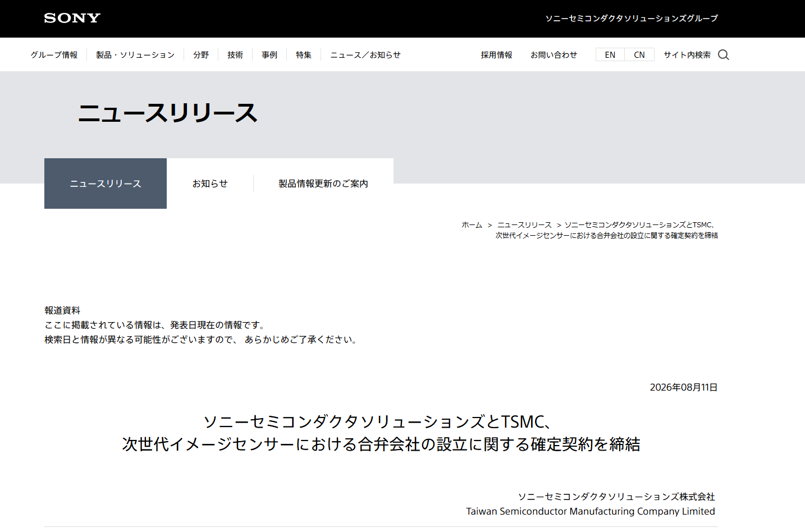Click the SONY logo

72,18
